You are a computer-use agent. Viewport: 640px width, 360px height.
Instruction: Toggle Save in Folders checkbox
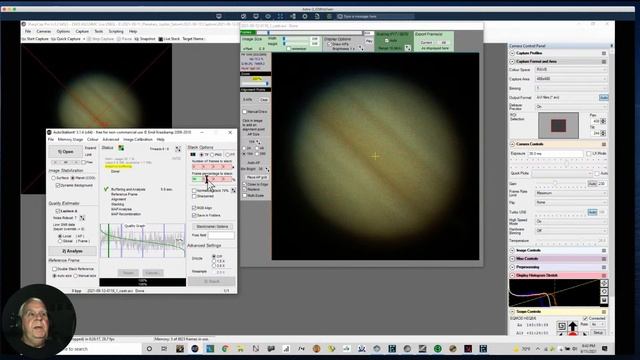pos(194,215)
